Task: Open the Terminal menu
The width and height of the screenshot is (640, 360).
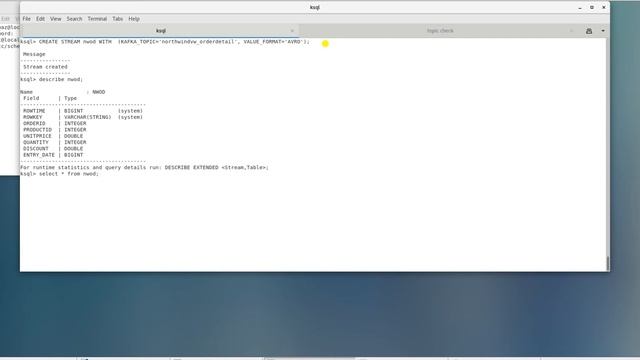Action: pyautogui.click(x=97, y=19)
